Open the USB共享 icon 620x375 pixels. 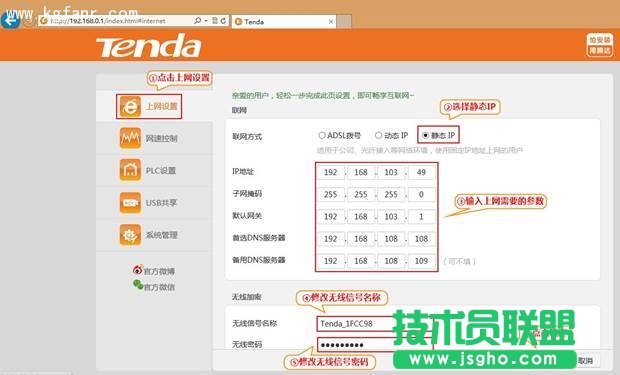click(x=130, y=203)
